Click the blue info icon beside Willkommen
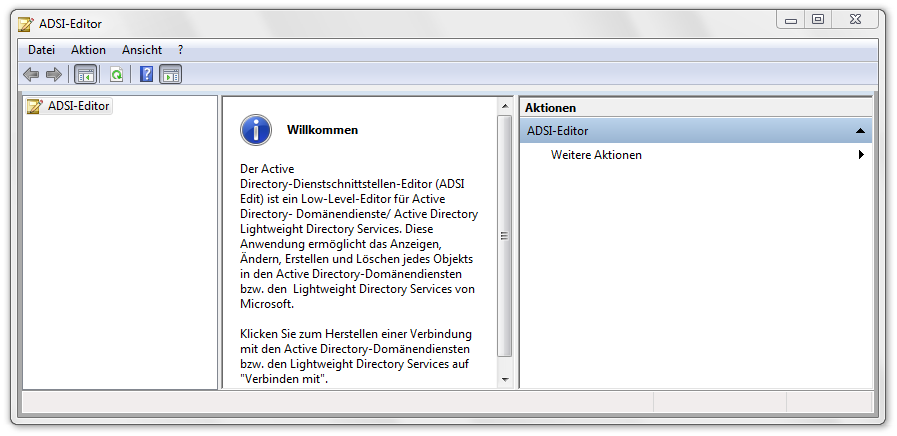This screenshot has width=897, height=436. tap(256, 129)
